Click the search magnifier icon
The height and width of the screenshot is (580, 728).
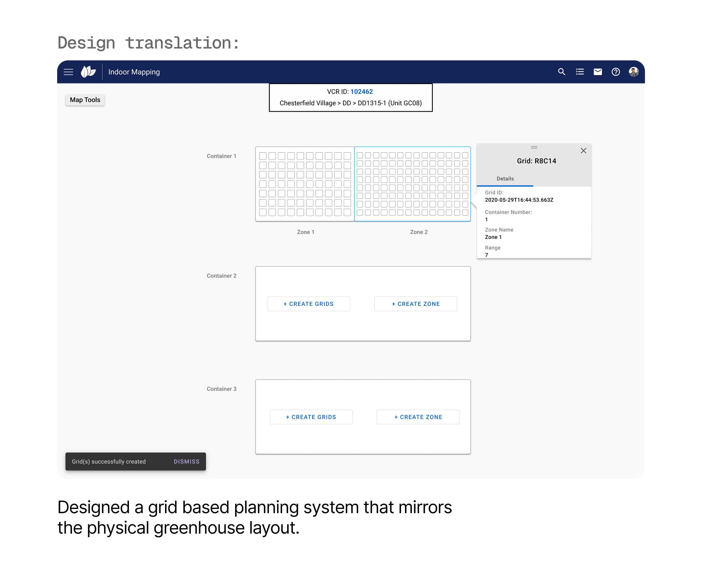tap(561, 72)
